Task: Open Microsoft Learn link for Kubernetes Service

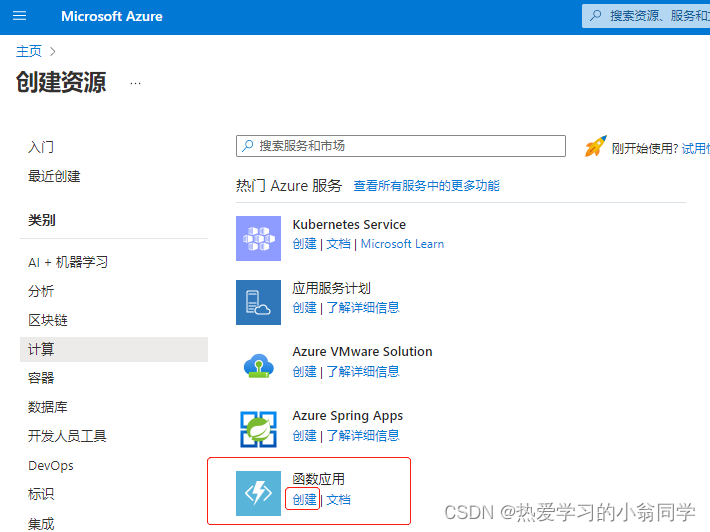Action: pyautogui.click(x=402, y=244)
